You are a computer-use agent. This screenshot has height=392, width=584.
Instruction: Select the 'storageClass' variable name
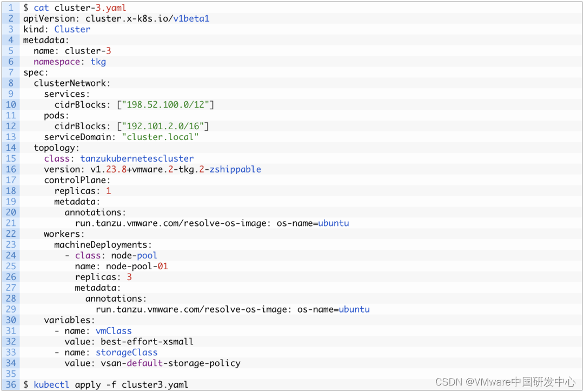click(127, 353)
